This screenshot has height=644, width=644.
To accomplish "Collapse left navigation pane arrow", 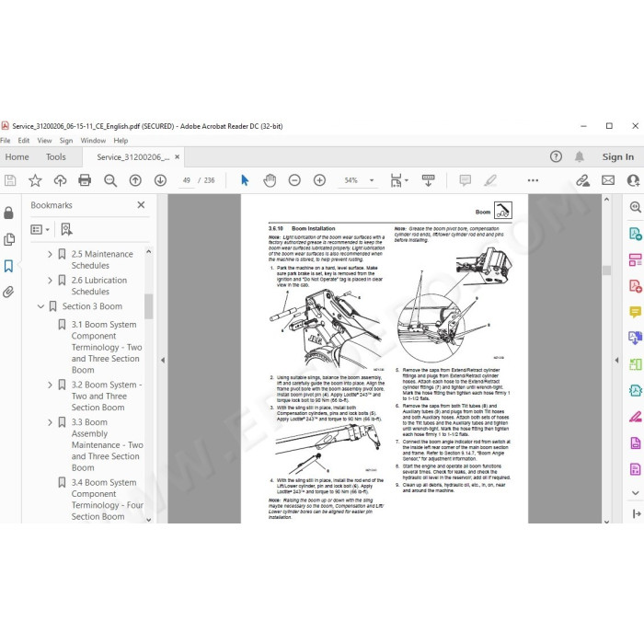I will coord(163,360).
